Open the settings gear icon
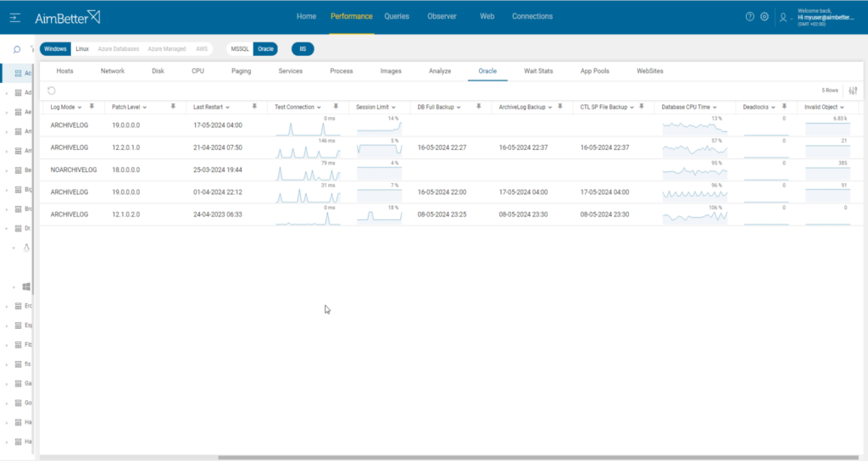Image resolution: width=868 pixels, height=461 pixels. point(764,17)
